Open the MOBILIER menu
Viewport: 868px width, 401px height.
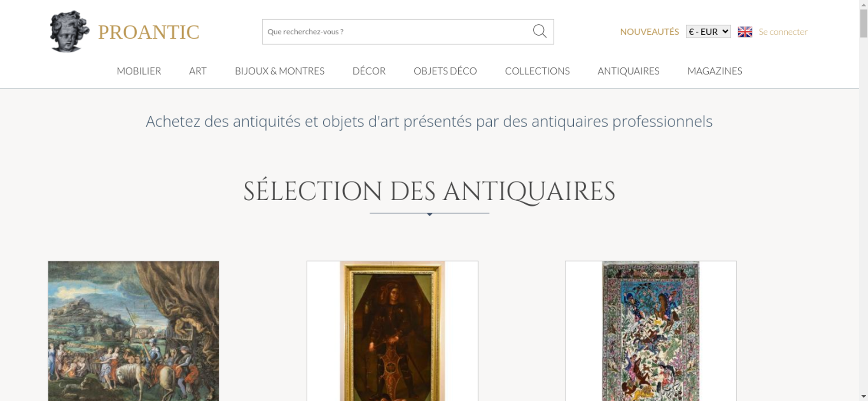pyautogui.click(x=139, y=71)
